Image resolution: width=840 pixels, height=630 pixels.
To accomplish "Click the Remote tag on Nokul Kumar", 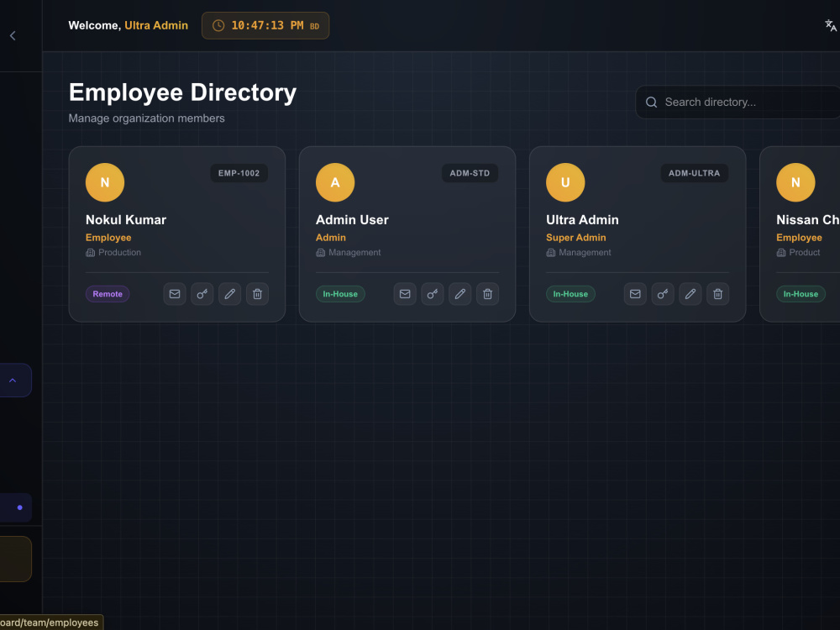I will [108, 294].
